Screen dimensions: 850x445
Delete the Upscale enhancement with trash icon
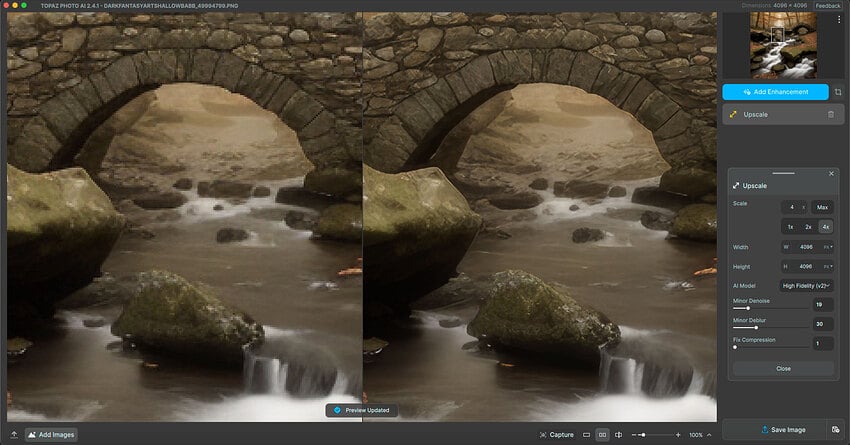point(830,115)
